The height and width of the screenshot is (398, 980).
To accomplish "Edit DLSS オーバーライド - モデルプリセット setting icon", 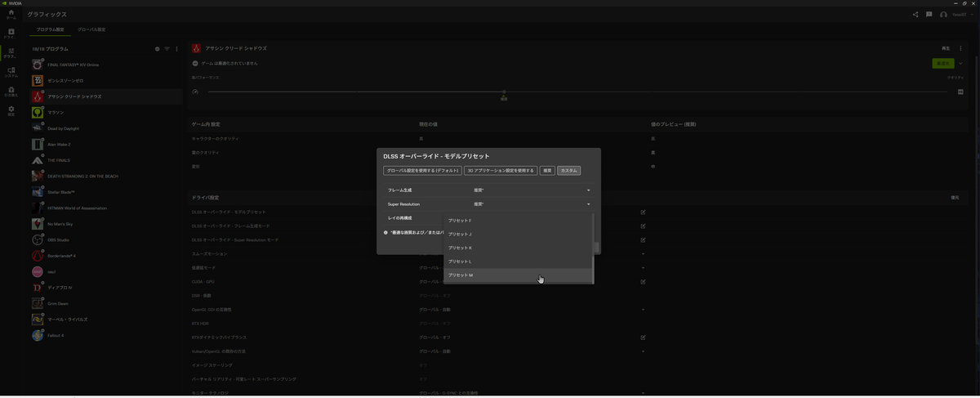I will (643, 212).
